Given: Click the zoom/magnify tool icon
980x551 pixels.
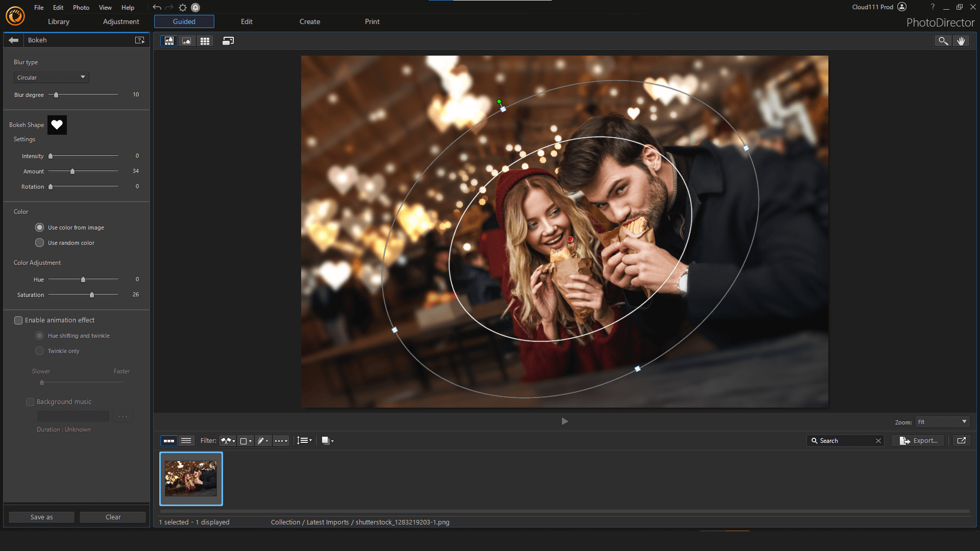Looking at the screenshot, I should coord(943,41).
